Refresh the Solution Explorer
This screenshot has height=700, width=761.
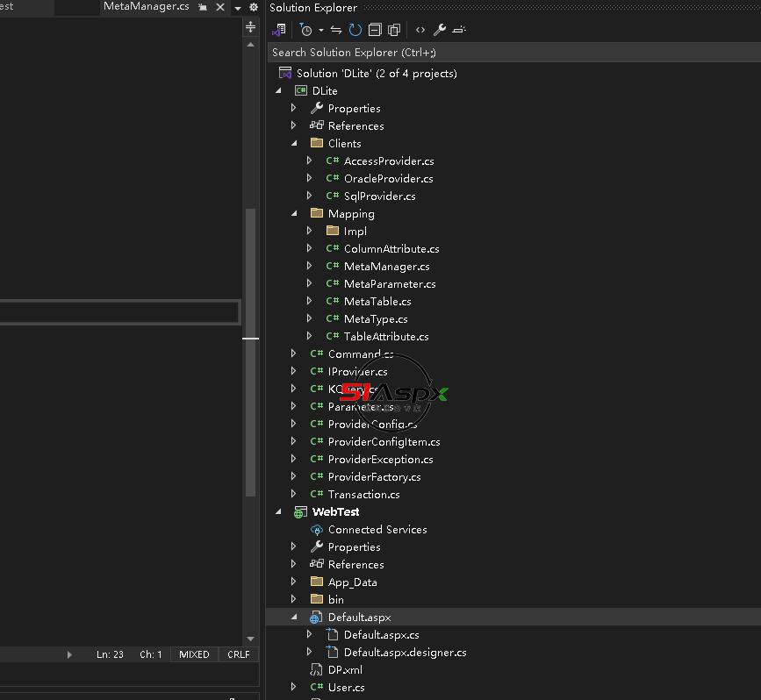[355, 30]
